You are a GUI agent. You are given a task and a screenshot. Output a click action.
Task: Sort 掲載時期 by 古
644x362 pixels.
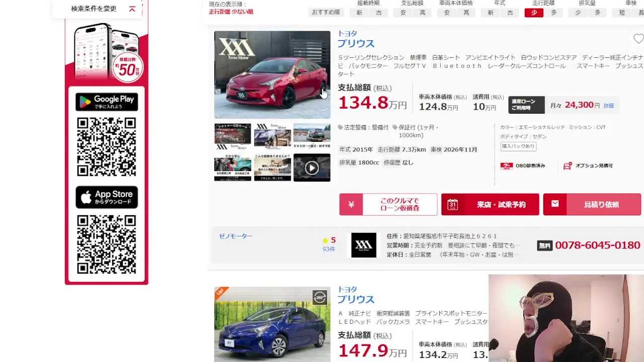point(379,13)
